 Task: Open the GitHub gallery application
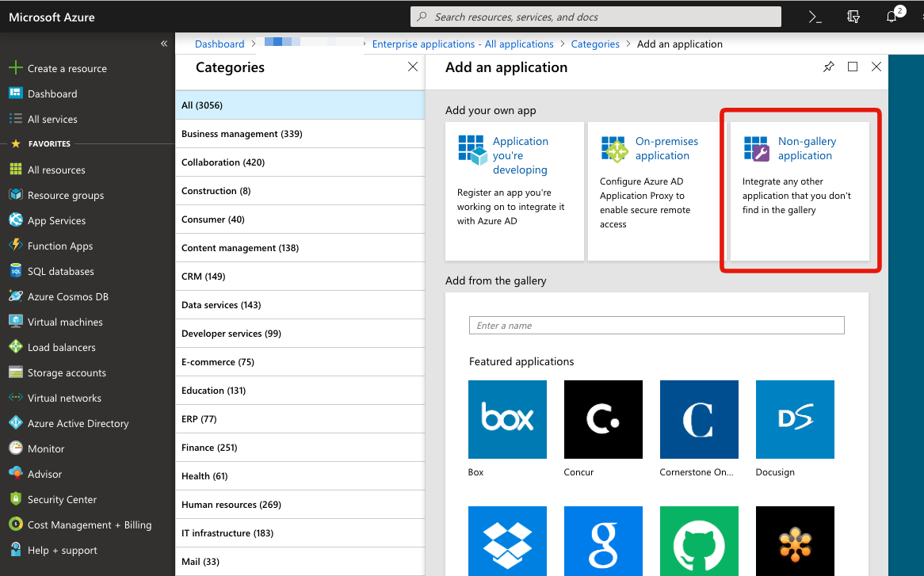pyautogui.click(x=699, y=541)
